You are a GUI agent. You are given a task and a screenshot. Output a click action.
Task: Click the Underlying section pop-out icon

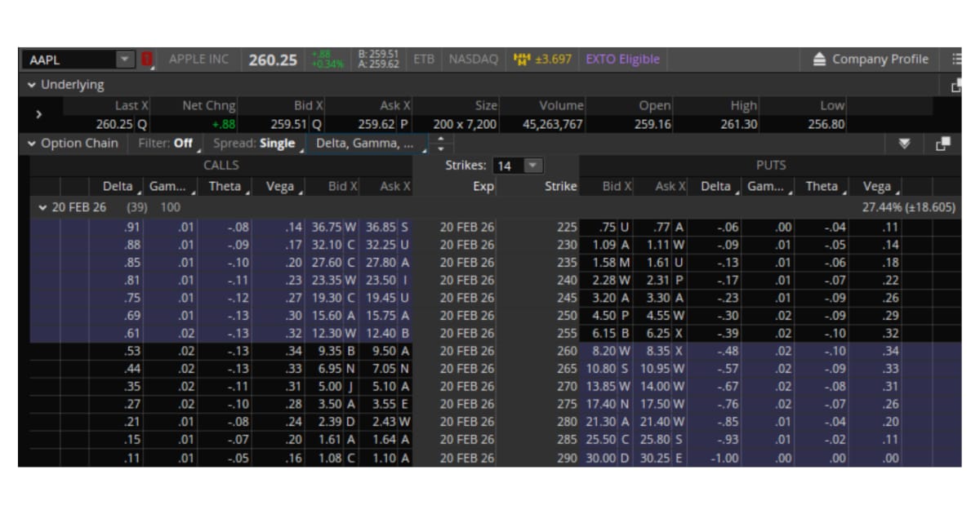956,85
